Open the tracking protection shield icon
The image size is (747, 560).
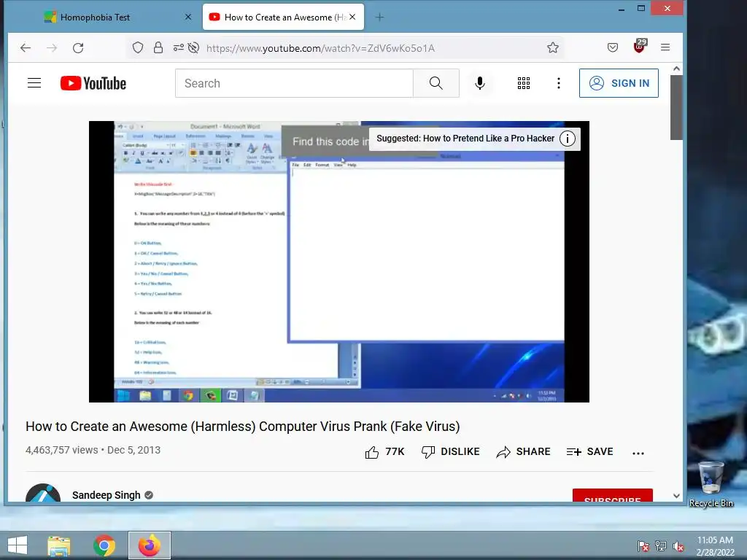point(138,47)
